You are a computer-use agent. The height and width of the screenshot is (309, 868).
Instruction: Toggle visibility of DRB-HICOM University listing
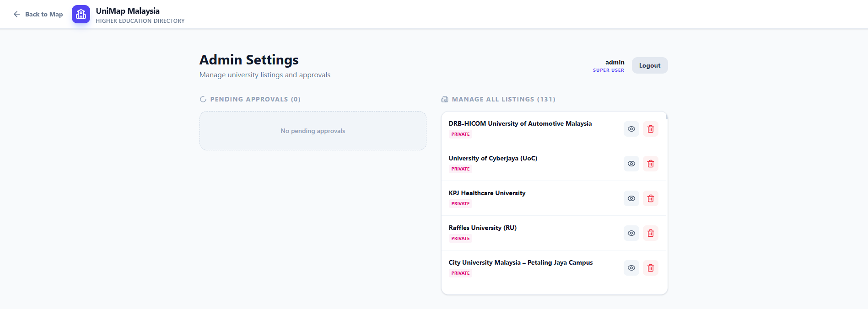(x=631, y=129)
